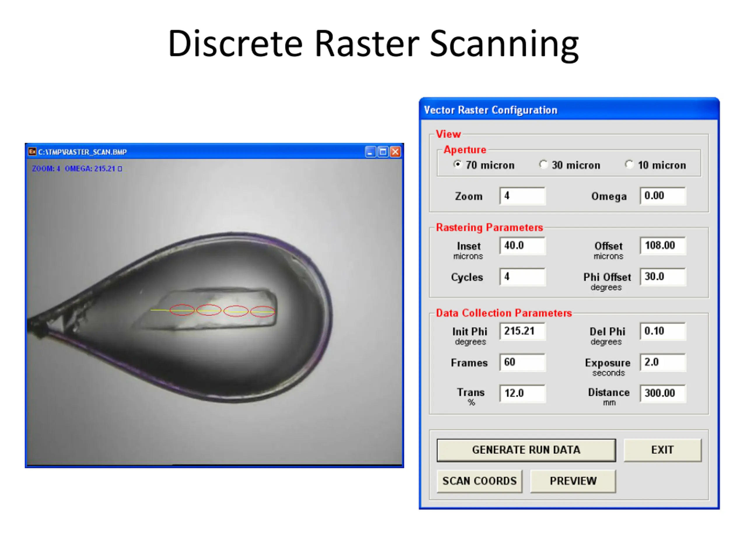The image size is (747, 560).
Task: Click the leftmost red raster ellipse
Action: [182, 310]
